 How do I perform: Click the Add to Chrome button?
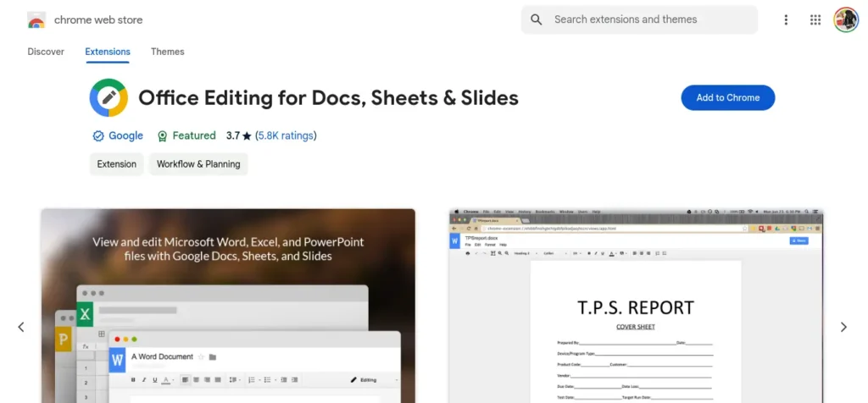pyautogui.click(x=727, y=98)
